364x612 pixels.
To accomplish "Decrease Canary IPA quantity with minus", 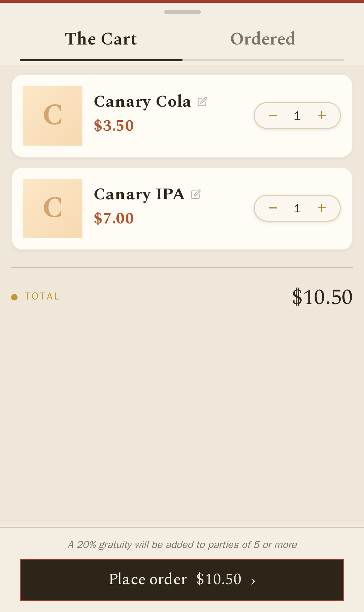I will [273, 208].
